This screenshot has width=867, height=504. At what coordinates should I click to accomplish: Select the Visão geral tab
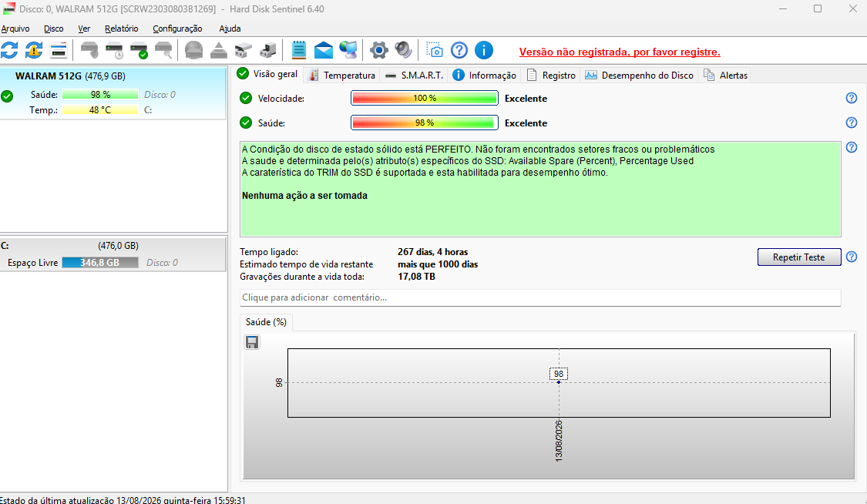pos(267,74)
